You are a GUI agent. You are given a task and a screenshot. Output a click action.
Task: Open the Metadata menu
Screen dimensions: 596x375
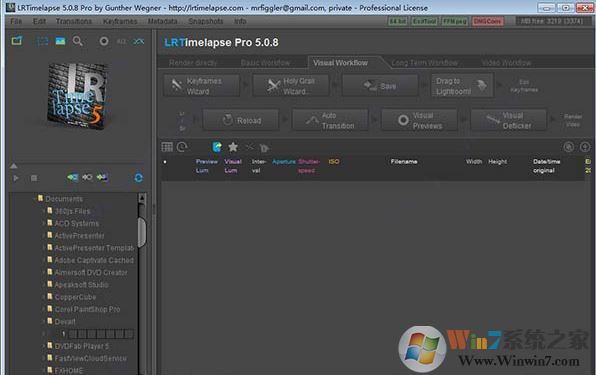click(x=162, y=21)
